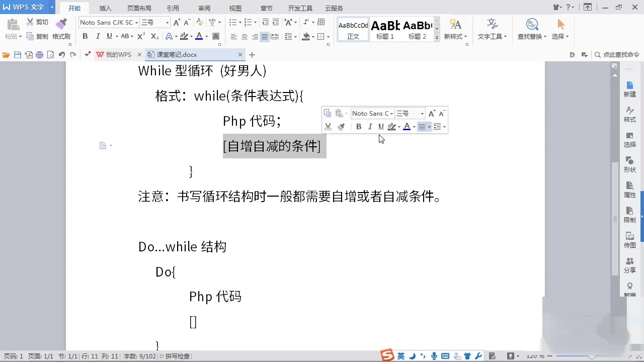
Task: Click the ribbon font color swatch
Action: pyautogui.click(x=199, y=36)
